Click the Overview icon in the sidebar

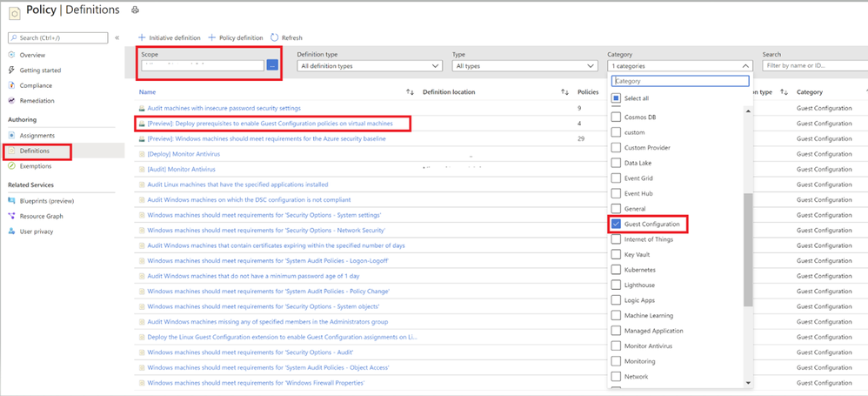click(11, 55)
